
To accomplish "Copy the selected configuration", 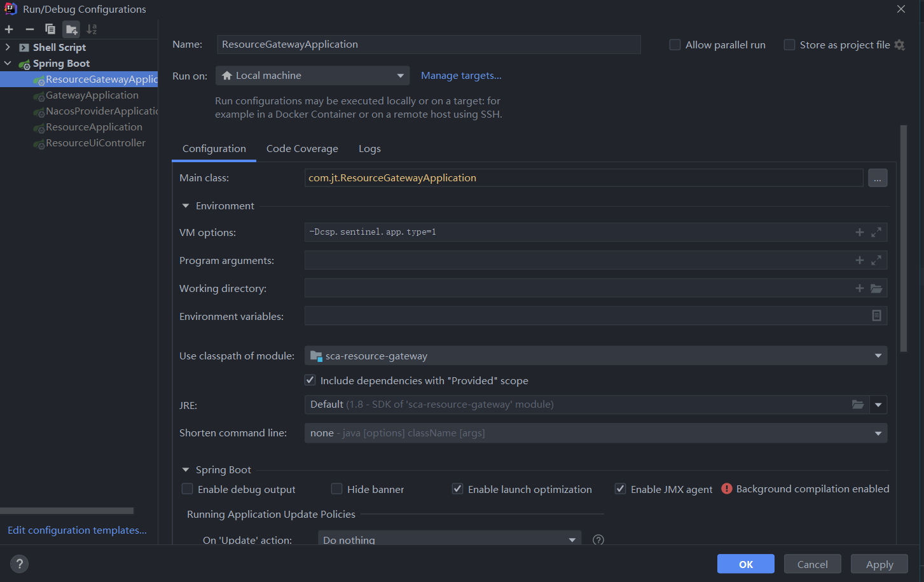I will pyautogui.click(x=50, y=29).
